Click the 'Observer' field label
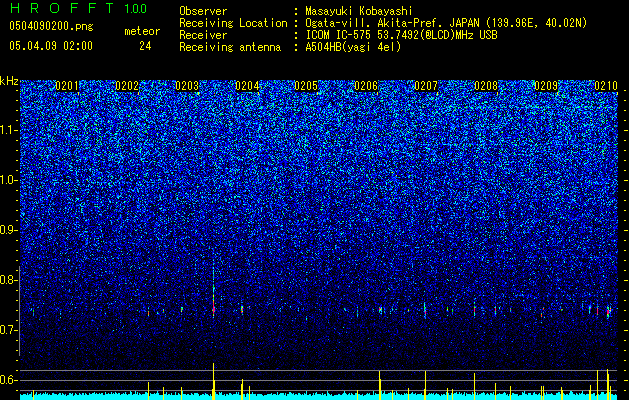The height and width of the screenshot is (400, 629). coord(203,11)
